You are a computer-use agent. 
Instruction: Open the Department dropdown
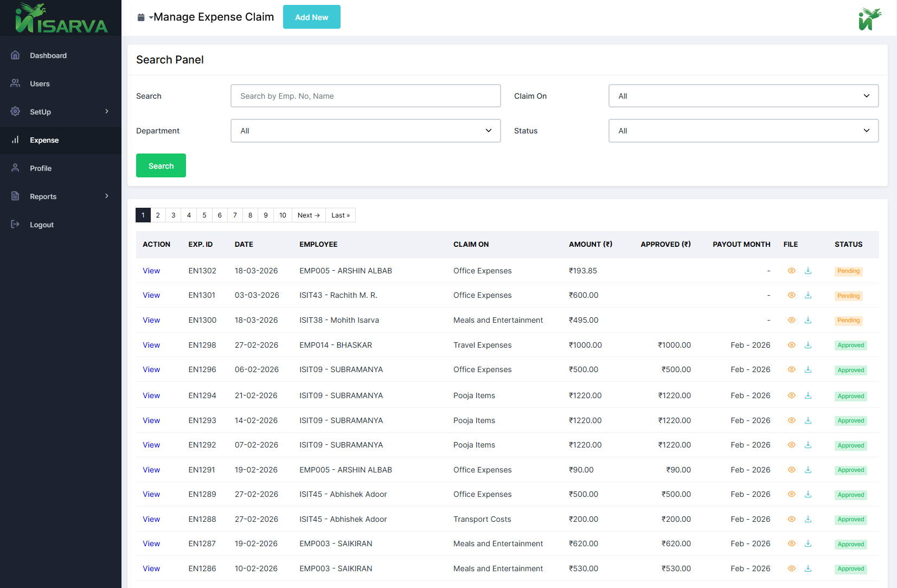coord(365,131)
